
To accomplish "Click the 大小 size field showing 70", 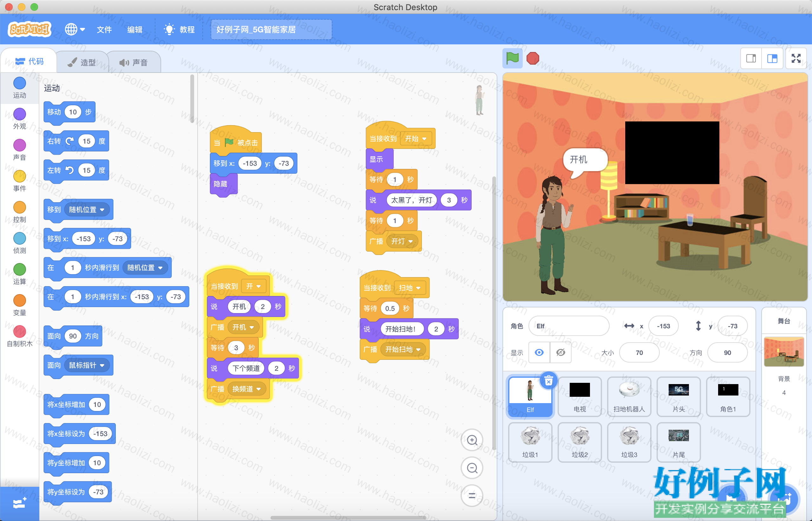I will point(639,353).
